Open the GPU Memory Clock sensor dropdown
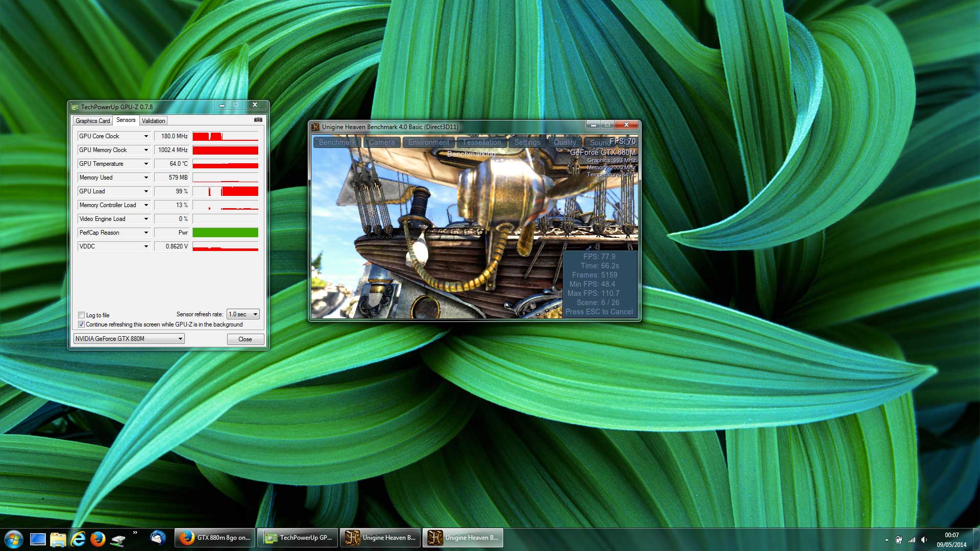 pos(145,150)
